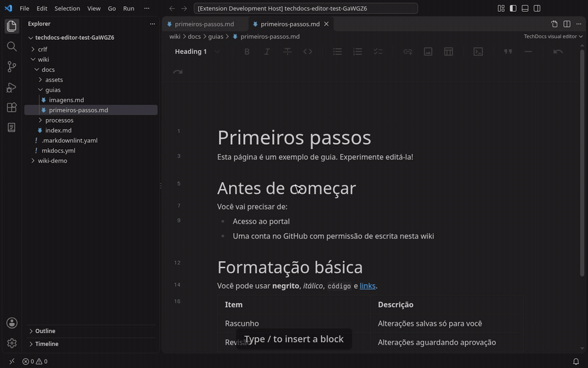
Task: Open the Extensions view
Action: (x=12, y=107)
